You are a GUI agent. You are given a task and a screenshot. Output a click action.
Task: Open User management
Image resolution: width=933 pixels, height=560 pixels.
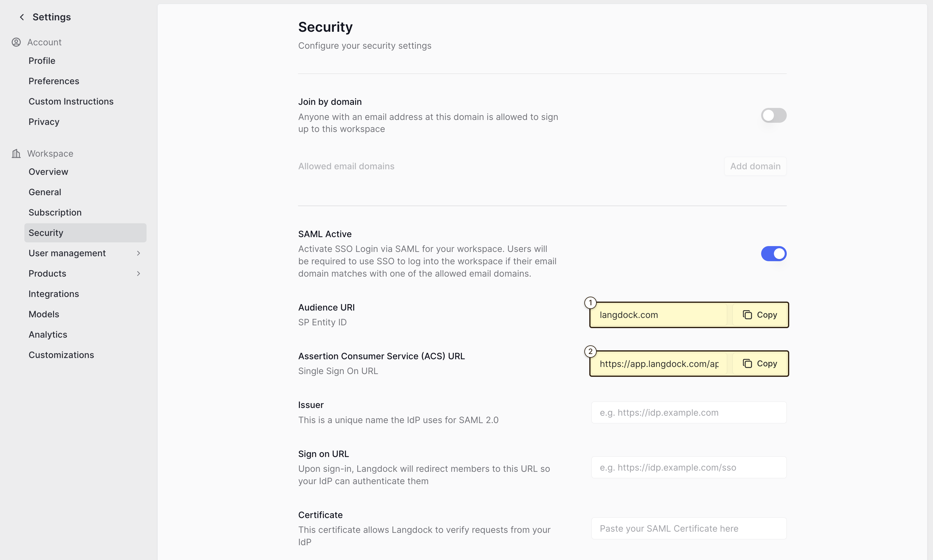pyautogui.click(x=85, y=253)
